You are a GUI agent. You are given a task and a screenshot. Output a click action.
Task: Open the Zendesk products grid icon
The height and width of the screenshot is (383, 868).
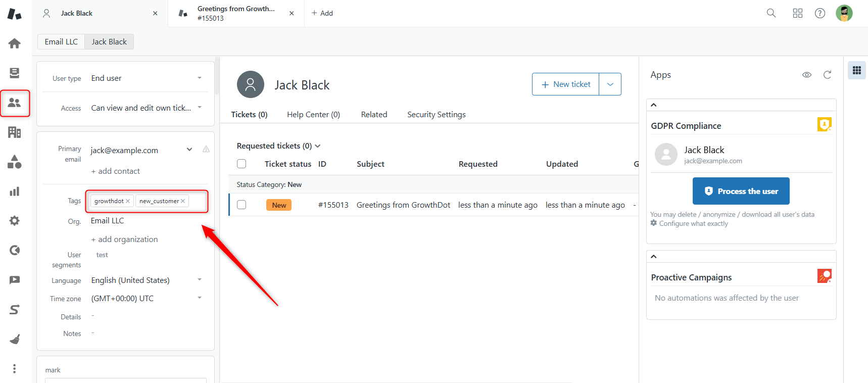[798, 13]
